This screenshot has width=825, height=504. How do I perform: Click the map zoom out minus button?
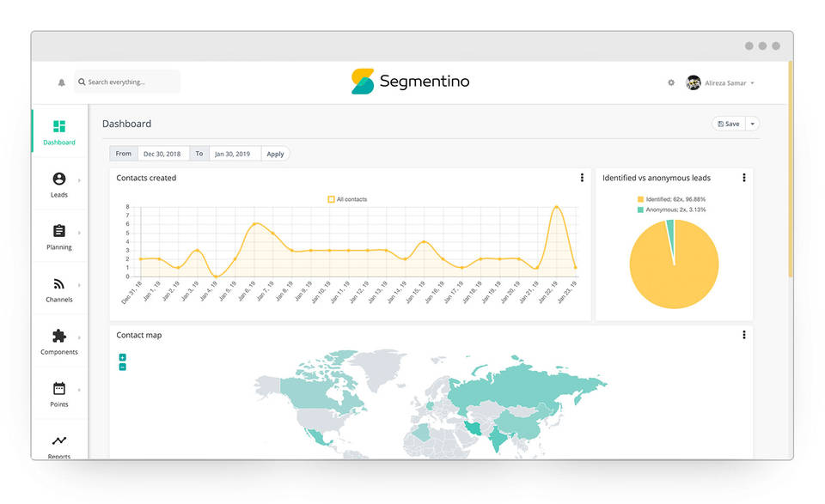tap(122, 367)
